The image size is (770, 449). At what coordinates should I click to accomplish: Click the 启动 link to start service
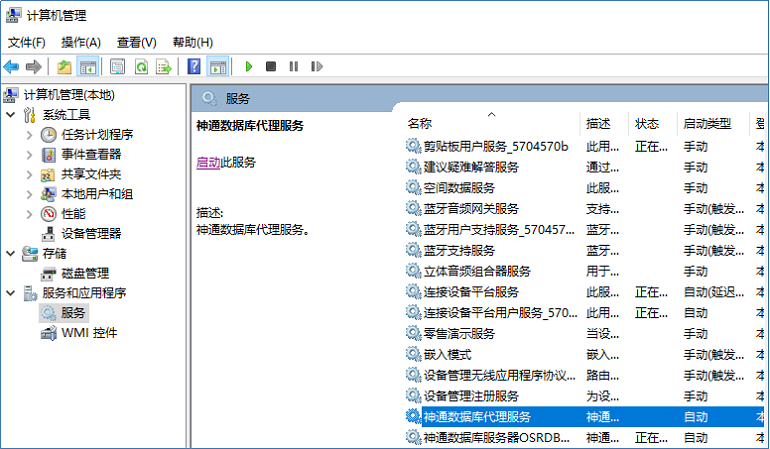point(208,163)
